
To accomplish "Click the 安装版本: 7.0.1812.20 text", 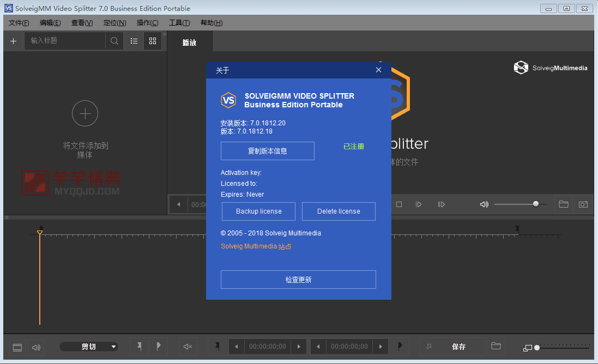I will coord(253,123).
